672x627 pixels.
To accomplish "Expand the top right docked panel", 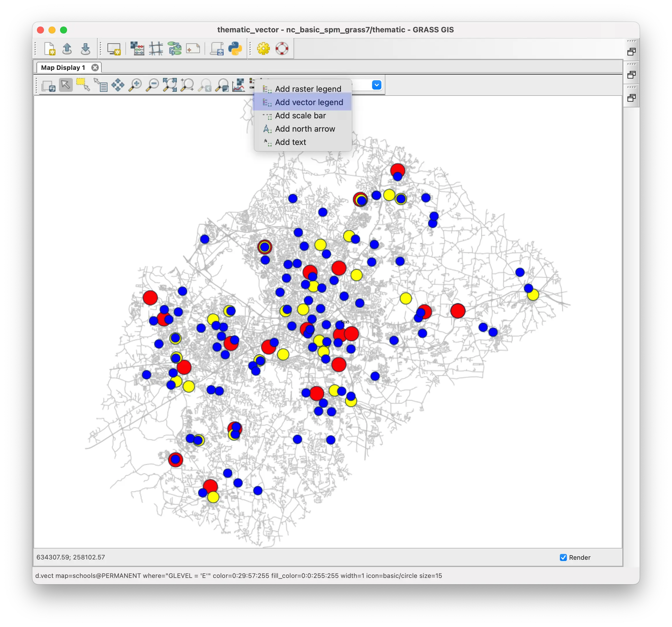I will pyautogui.click(x=631, y=52).
